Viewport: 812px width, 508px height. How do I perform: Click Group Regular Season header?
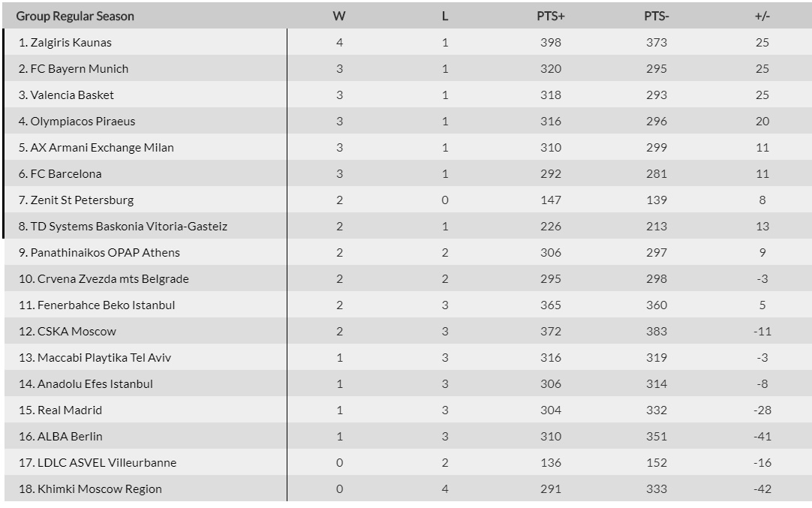click(75, 16)
